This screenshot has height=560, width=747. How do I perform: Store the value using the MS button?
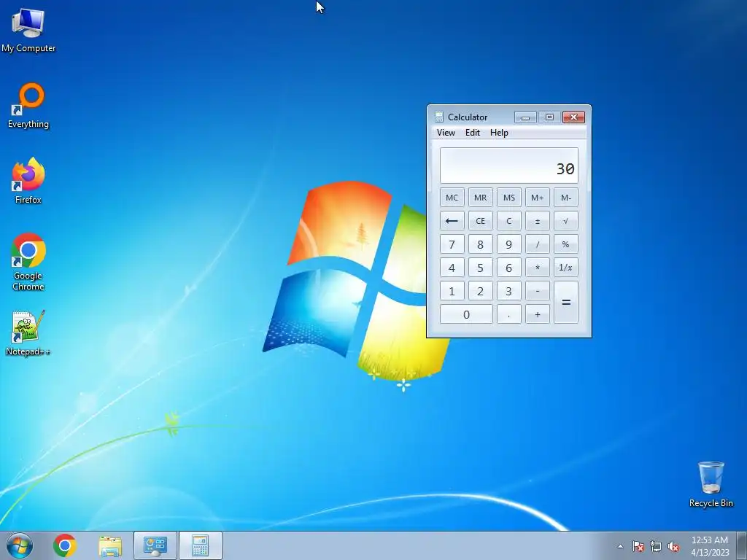(x=508, y=198)
